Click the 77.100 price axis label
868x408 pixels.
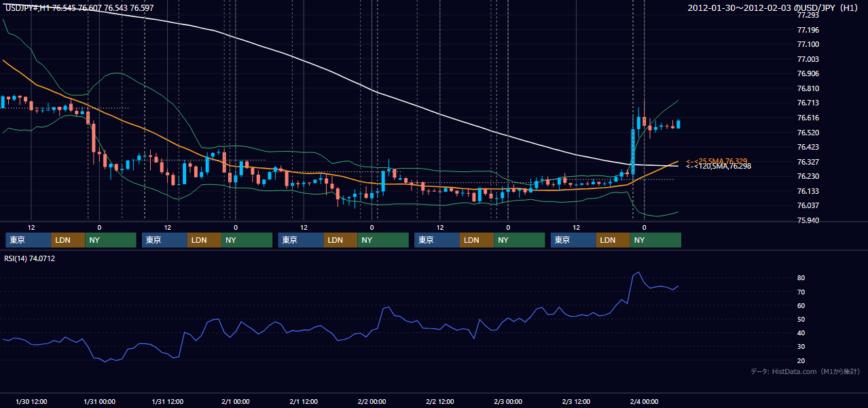808,44
